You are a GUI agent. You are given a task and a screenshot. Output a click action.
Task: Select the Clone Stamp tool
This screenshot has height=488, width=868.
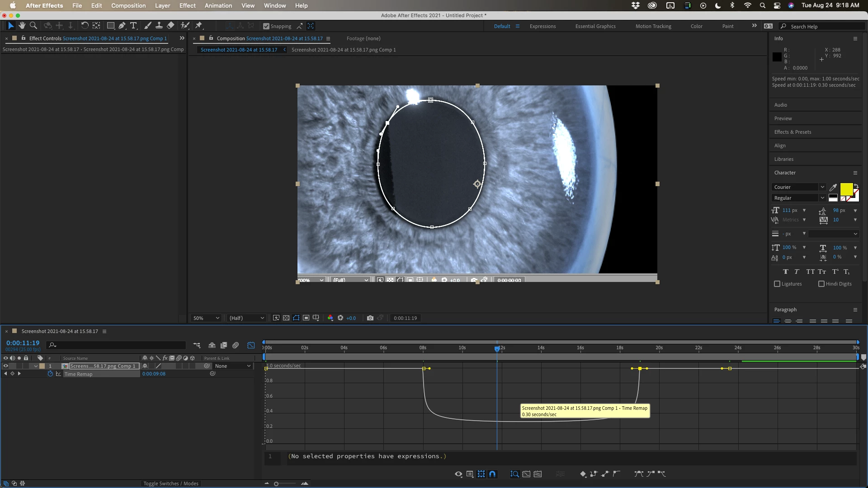point(159,26)
